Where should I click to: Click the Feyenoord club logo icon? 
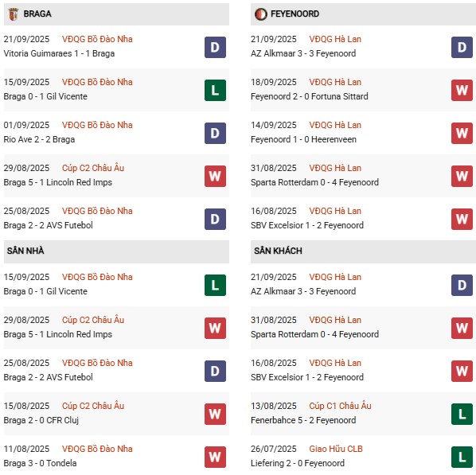tap(261, 14)
